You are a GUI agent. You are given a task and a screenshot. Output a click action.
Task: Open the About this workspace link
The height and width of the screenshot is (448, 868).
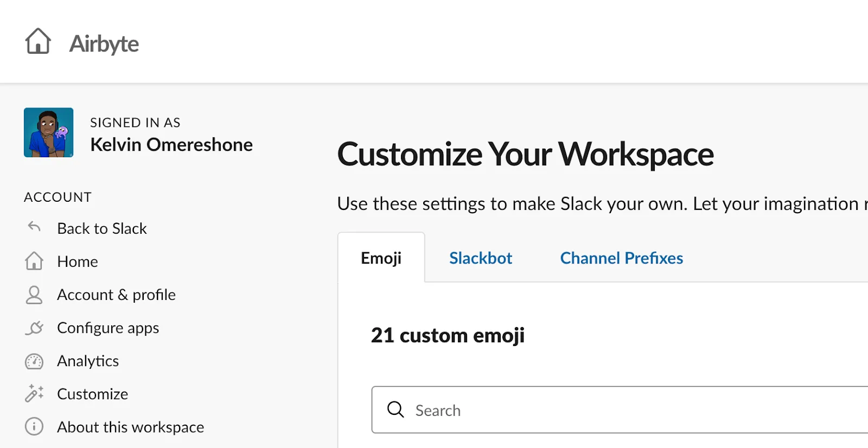coord(131,427)
